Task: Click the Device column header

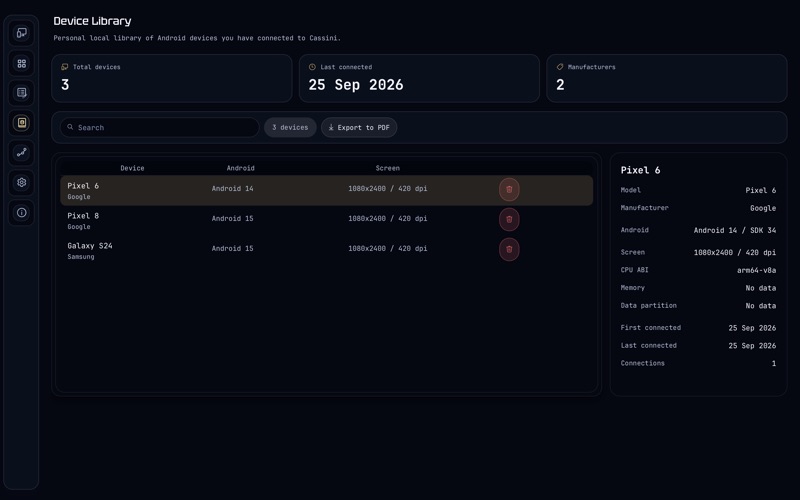Action: point(132,168)
